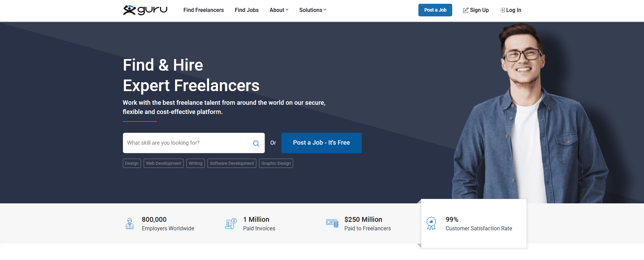Click the $250 Million statistic text
Image resolution: width=644 pixels, height=260 pixels.
coord(363,219)
